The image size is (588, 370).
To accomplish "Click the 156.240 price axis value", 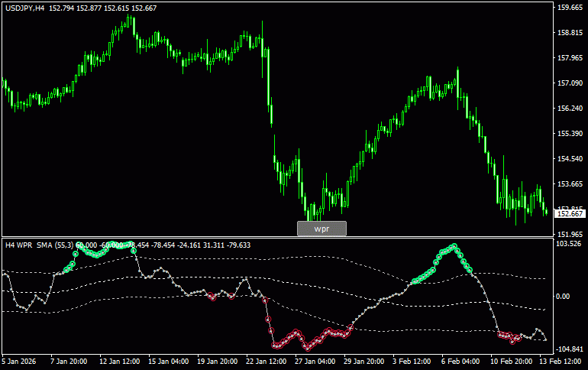I will (570, 109).
